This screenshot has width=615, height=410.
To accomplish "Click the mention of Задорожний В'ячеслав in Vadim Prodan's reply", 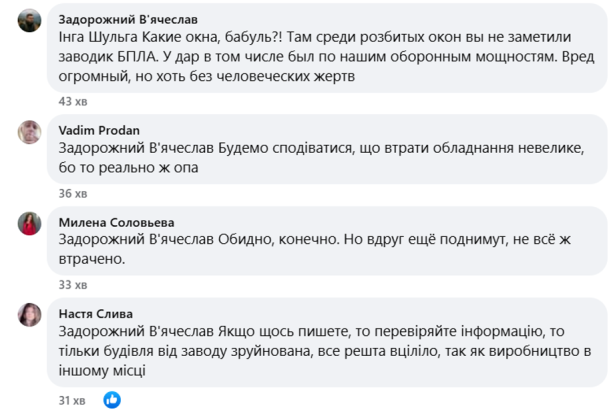I will (x=136, y=148).
